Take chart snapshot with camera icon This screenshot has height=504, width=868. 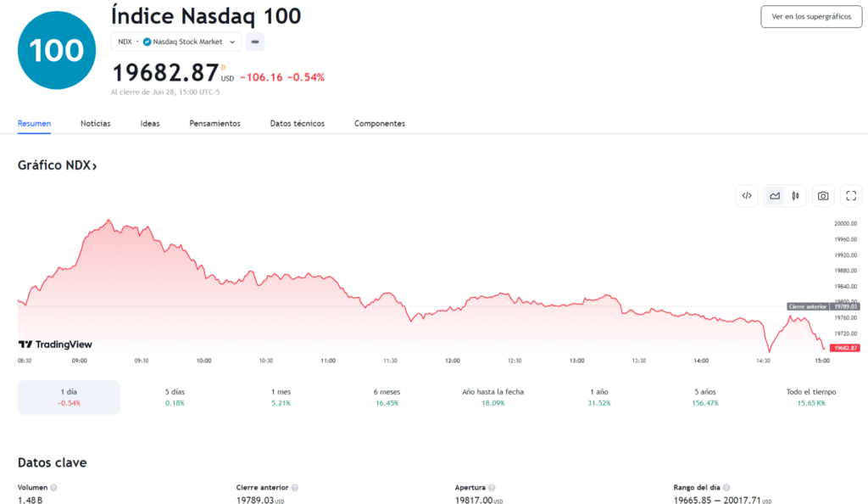click(x=823, y=195)
